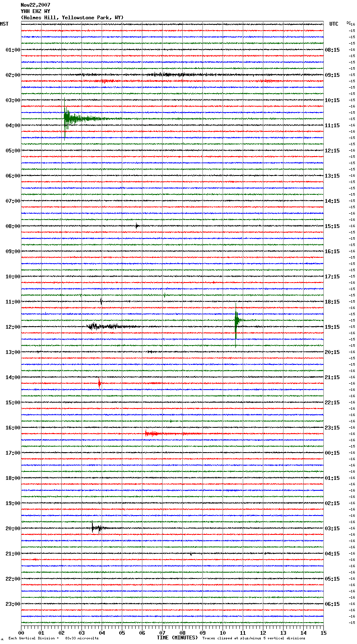Click the 17:15 UTC time label

(x=332, y=277)
